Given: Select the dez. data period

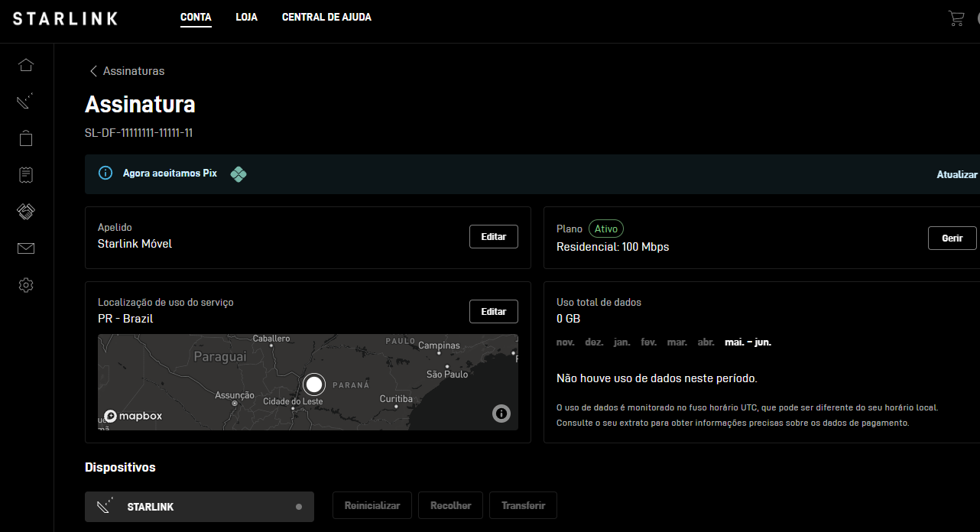Looking at the screenshot, I should (x=594, y=342).
